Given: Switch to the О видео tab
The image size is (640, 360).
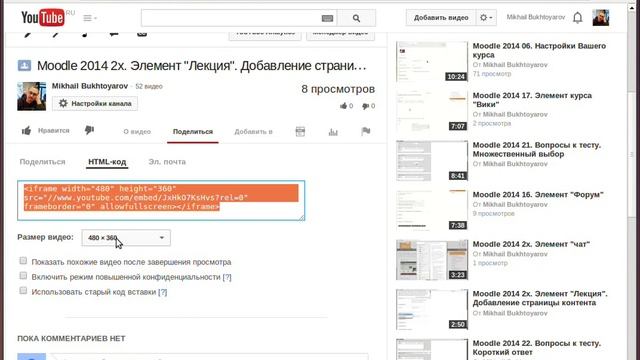Looking at the screenshot, I should [137, 131].
